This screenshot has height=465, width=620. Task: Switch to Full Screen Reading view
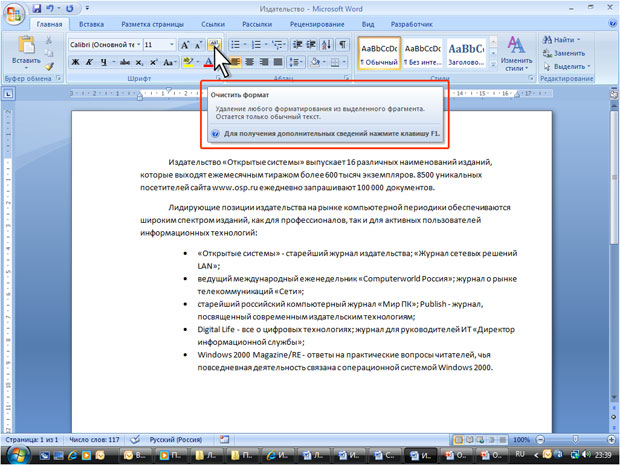pos(469,440)
